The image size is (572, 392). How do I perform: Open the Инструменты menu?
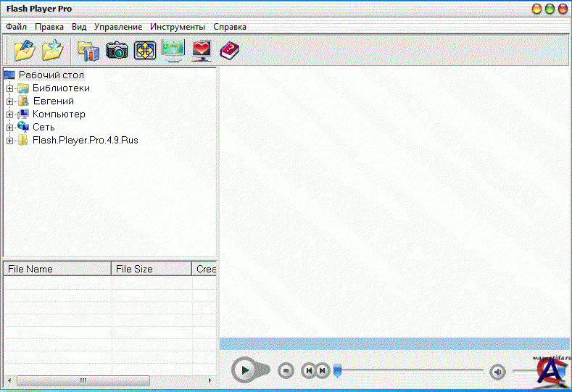click(x=178, y=27)
